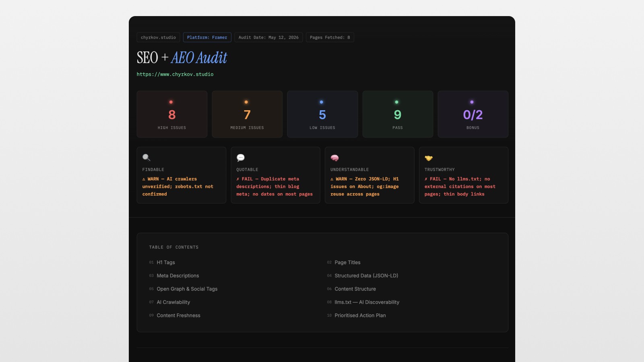Click the Findable WARN AI crawlers message

[178, 187]
